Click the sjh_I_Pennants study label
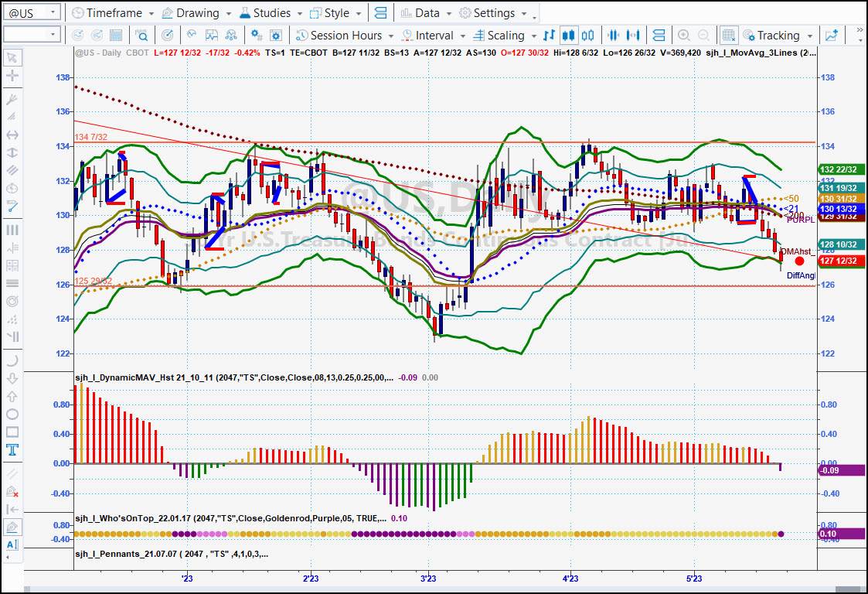868x594 pixels. tap(172, 554)
